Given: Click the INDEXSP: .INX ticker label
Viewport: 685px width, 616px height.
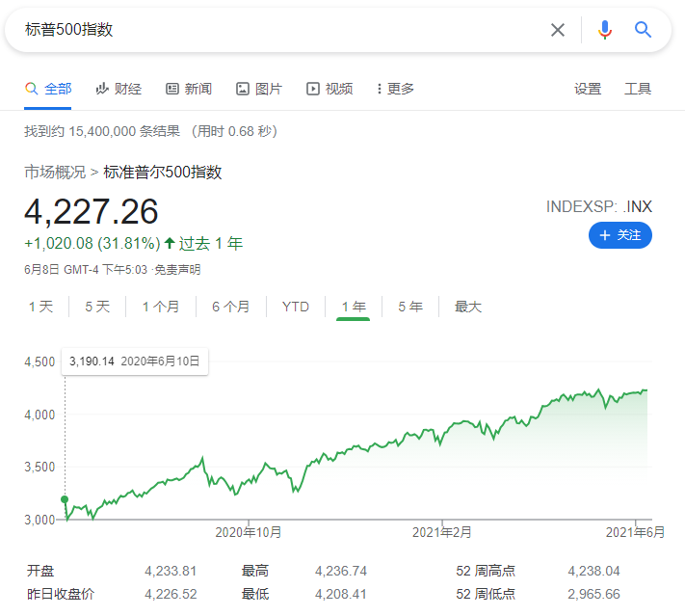Looking at the screenshot, I should point(599,206).
